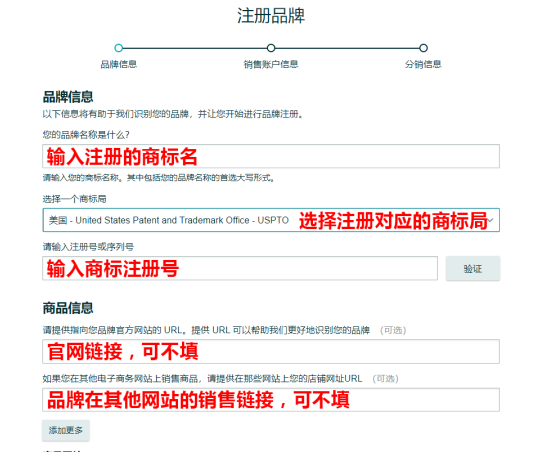Click the 注册品牌 page title
Image resolution: width=546 pixels, height=452 pixels.
(x=271, y=16)
